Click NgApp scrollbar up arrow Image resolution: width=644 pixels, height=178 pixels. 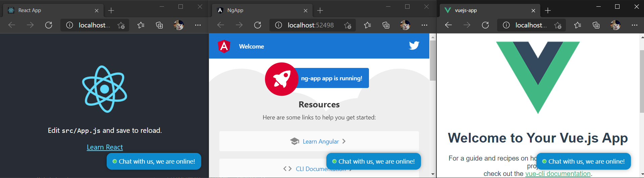[433, 37]
